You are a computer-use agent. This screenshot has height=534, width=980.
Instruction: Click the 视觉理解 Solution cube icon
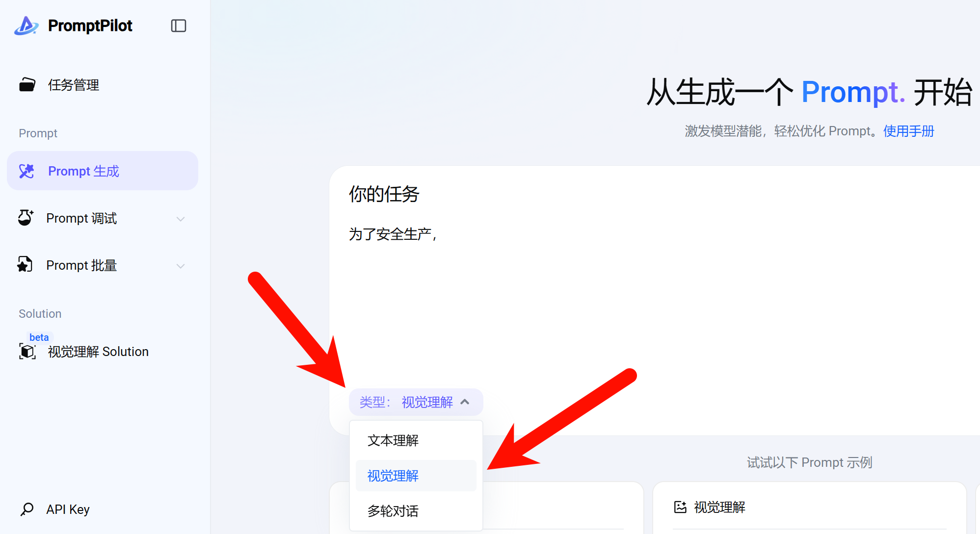27,352
